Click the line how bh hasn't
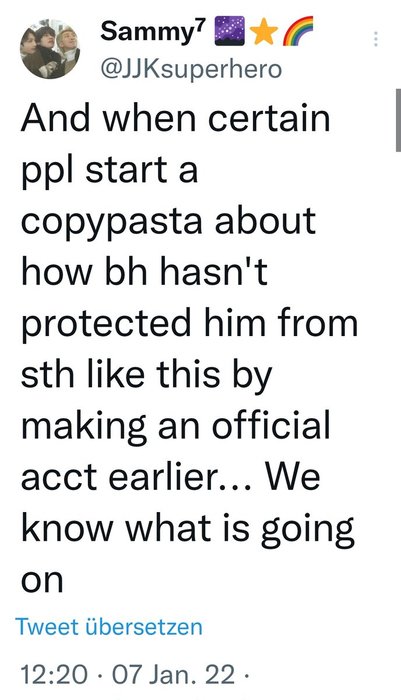Viewport: 401px width, 700px height. pyautogui.click(x=144, y=271)
